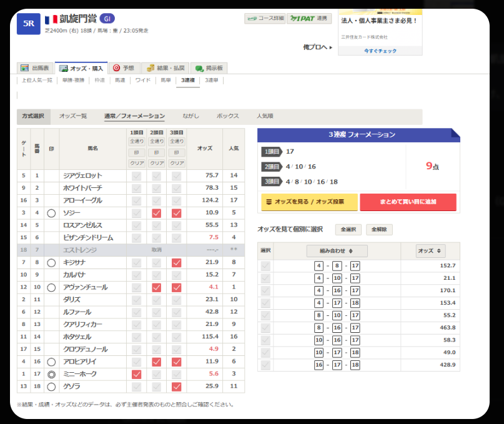Click 今すぐチェック in the advertisement

point(380,51)
